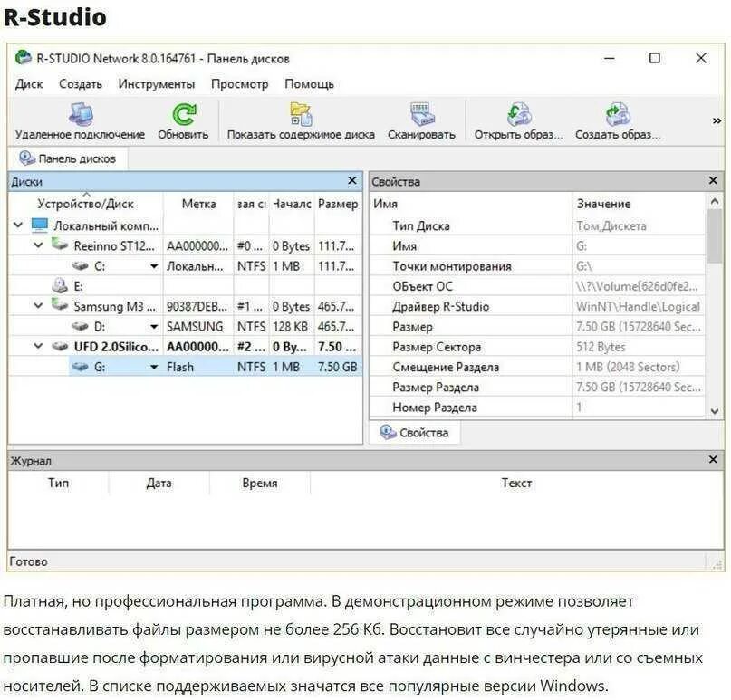Viewport: 731px width, 700px height.
Task: Close the Журнал panel with its X
Action: click(x=713, y=460)
